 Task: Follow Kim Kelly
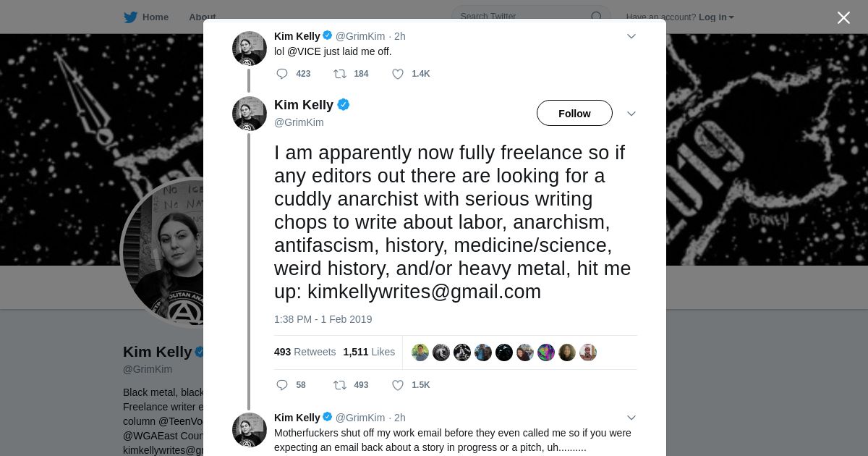click(574, 114)
